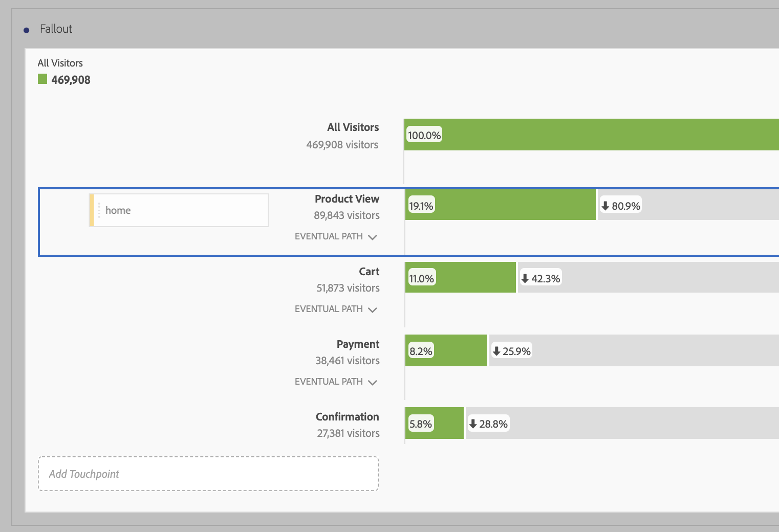Click the 80.9% fallout label
This screenshot has height=532, width=779.
tap(620, 206)
